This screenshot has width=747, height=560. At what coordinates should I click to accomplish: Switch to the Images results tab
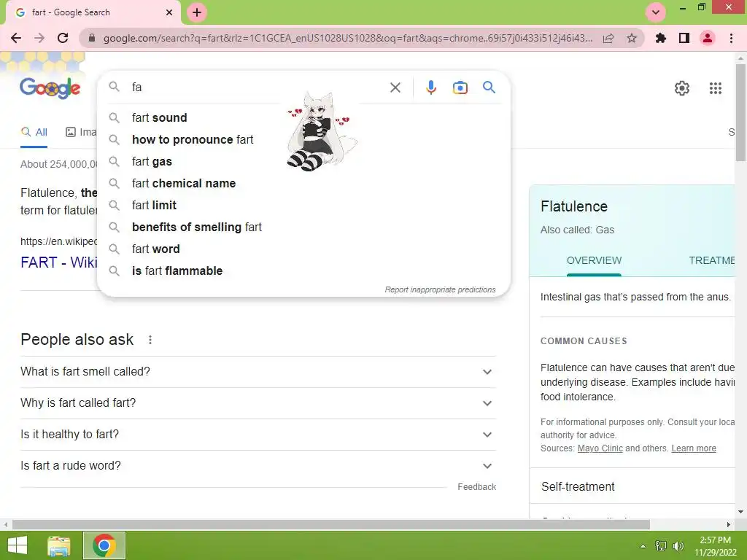pos(81,132)
